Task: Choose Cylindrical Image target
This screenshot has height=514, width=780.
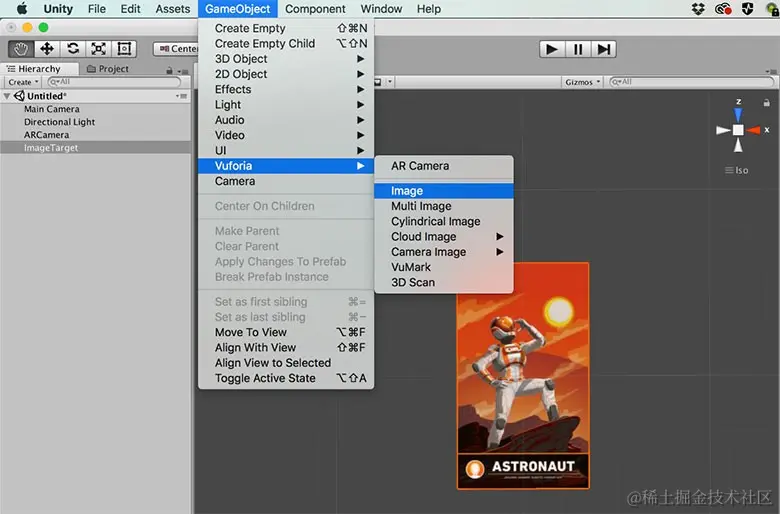Action: [444, 221]
